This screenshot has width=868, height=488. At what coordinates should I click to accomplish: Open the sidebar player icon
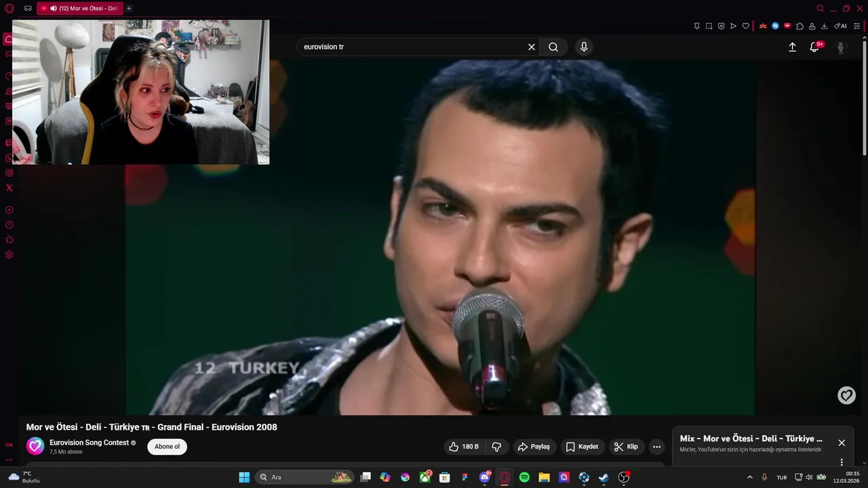[9, 210]
